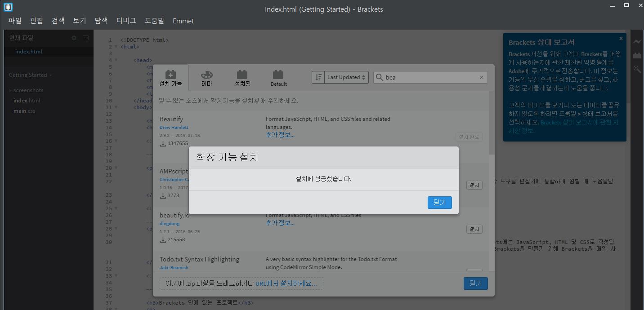Click the split view icon in sidebar

click(x=85, y=38)
